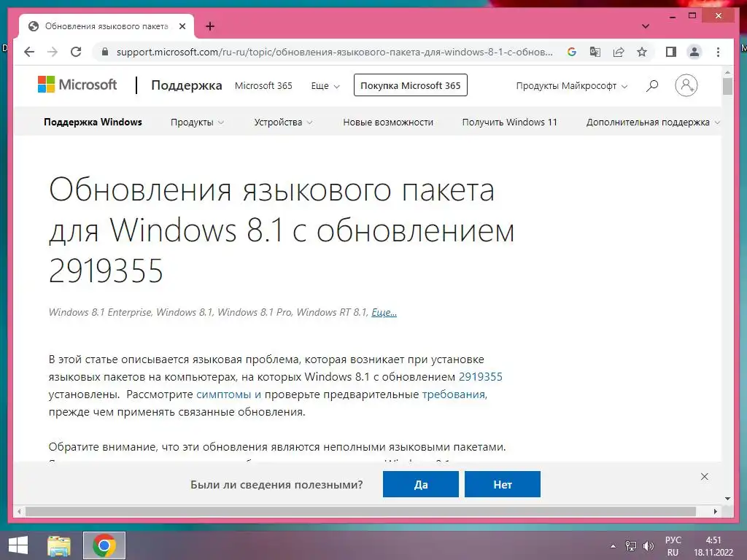Expand the Устройства dropdown
Image resolution: width=747 pixels, height=560 pixels.
click(284, 122)
